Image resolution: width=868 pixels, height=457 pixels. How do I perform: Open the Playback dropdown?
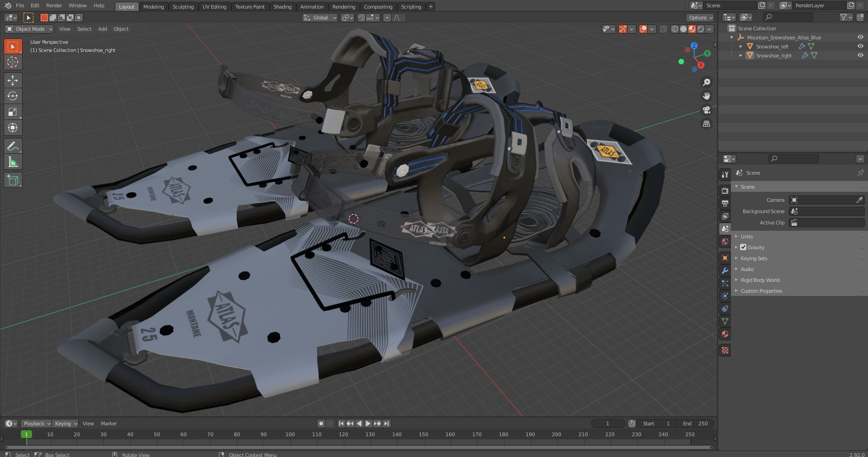pyautogui.click(x=36, y=424)
